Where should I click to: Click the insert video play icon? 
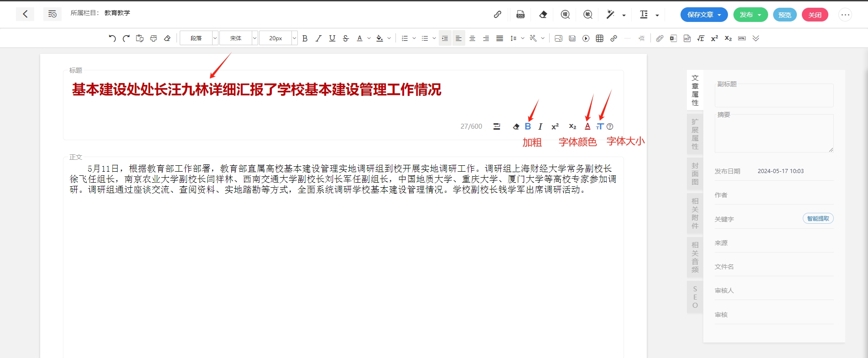[586, 38]
